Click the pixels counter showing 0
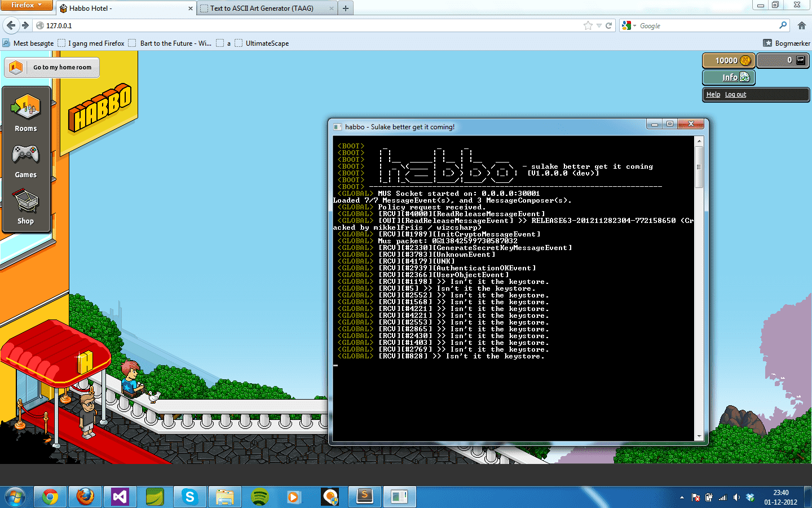This screenshot has width=812, height=508. coord(783,60)
